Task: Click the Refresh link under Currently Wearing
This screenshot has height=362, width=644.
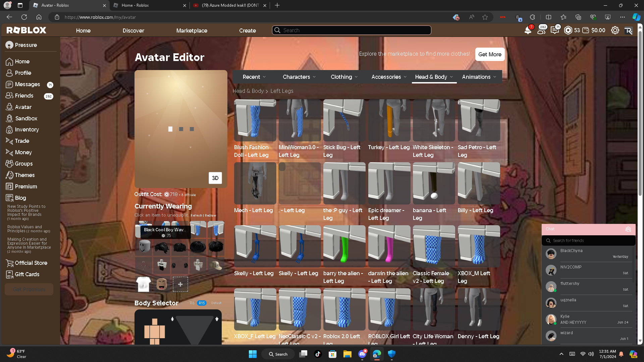Action: (x=196, y=216)
